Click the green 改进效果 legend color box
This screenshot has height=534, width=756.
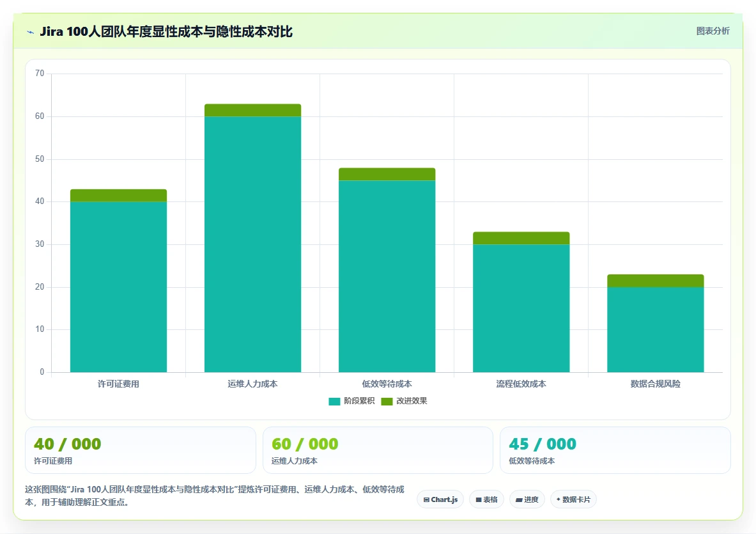coord(387,402)
